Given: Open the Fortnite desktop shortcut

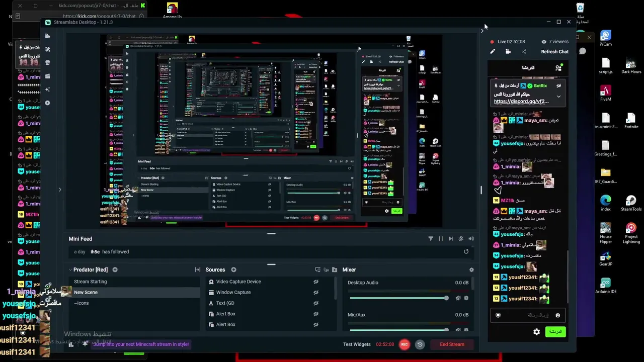Looking at the screenshot, I should 631,121.
